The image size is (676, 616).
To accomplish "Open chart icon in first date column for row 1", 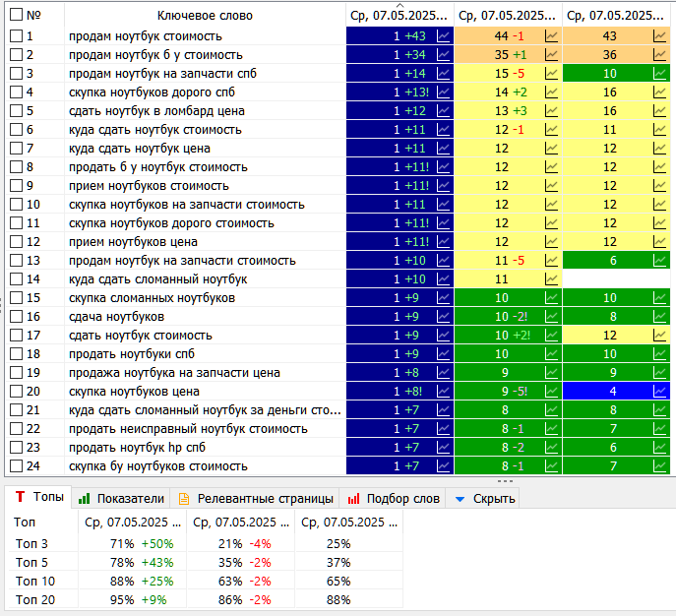I will tap(444, 35).
